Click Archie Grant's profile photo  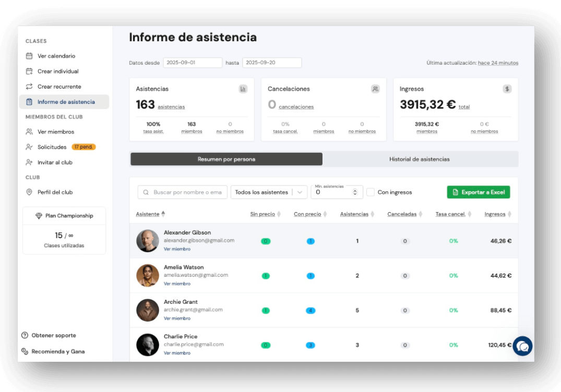pos(147,310)
